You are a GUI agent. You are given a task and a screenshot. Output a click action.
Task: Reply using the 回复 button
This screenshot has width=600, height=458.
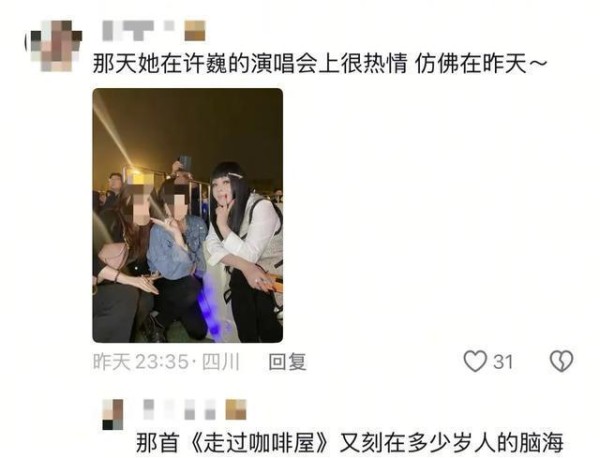[x=287, y=362]
